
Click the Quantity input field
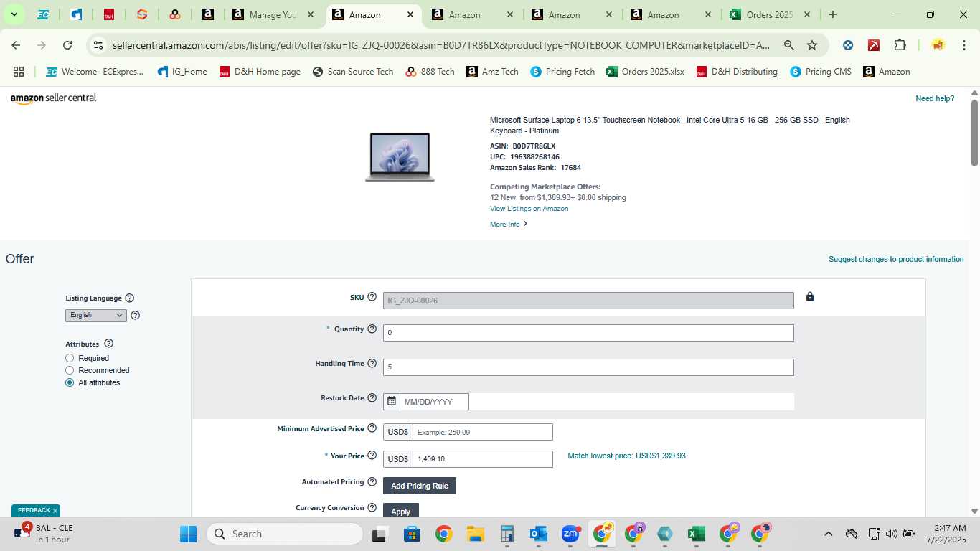click(x=588, y=333)
